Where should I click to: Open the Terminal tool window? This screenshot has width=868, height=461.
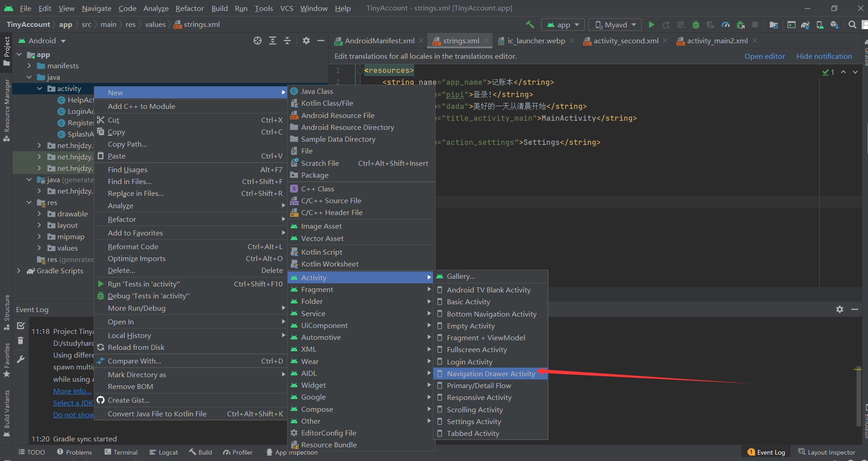[x=121, y=452]
